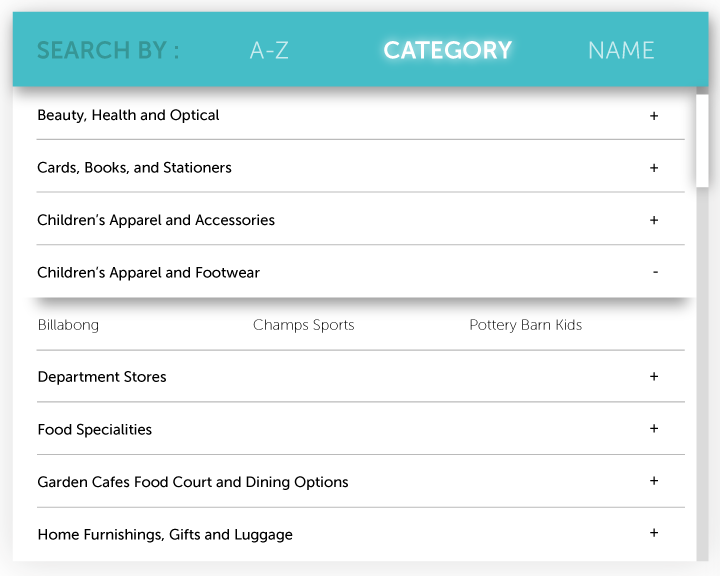Open the Champs Sports store link
The height and width of the screenshot is (576, 720).
(x=304, y=325)
